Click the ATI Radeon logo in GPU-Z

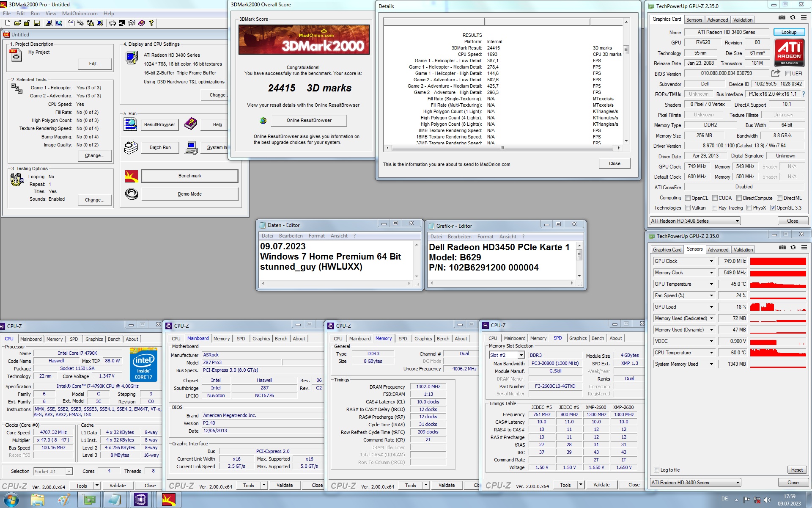(x=789, y=52)
